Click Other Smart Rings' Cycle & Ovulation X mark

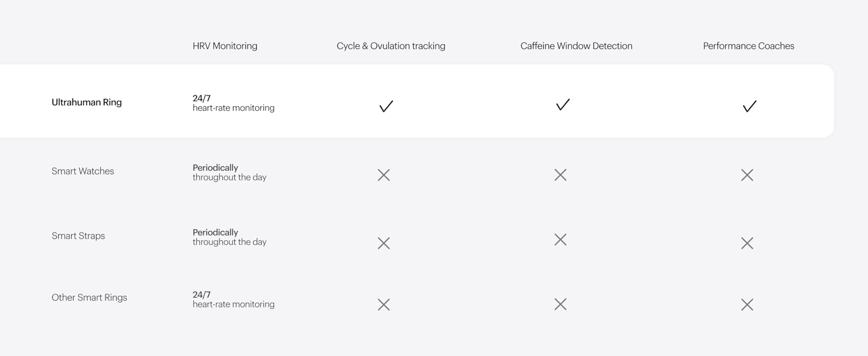tap(384, 304)
